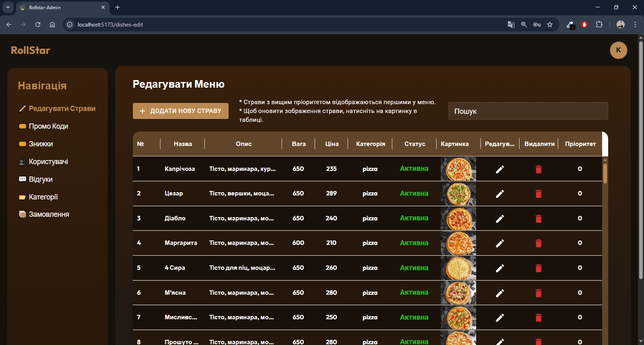Click the Категорія column header
This screenshot has width=644, height=345.
371,144
